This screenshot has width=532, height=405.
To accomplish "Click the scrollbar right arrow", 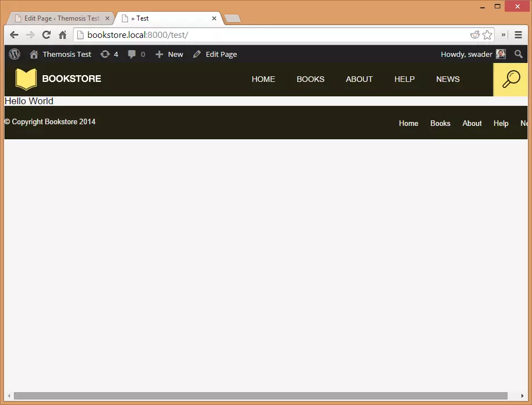I will (523, 396).
